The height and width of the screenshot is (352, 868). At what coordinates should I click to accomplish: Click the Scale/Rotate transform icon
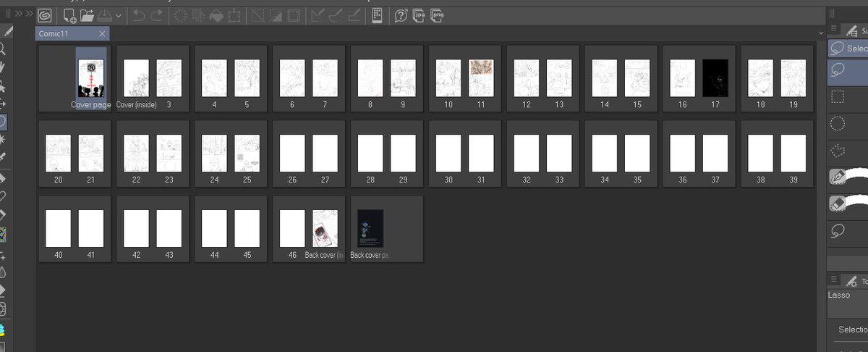234,15
